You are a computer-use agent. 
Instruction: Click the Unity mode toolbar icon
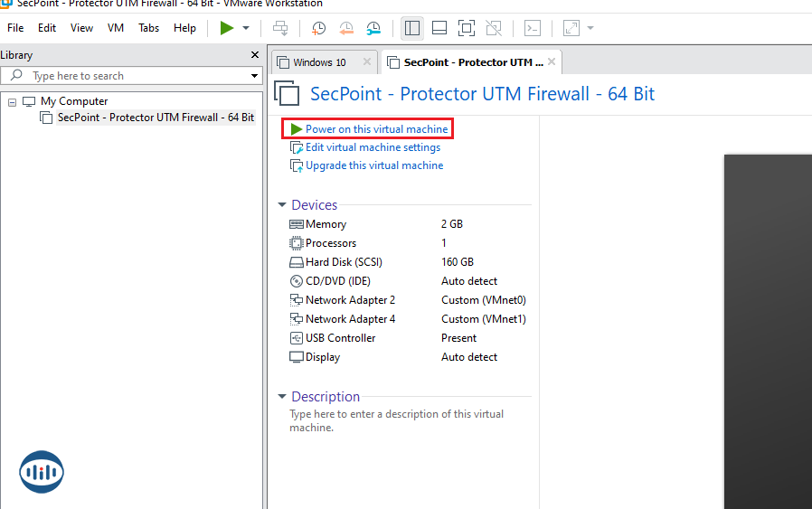click(494, 28)
